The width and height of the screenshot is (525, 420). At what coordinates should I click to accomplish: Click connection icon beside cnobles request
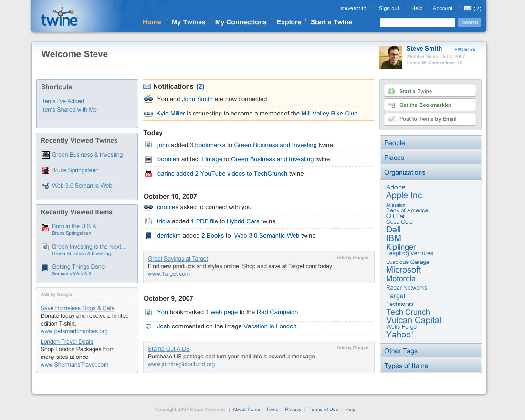[x=148, y=207]
